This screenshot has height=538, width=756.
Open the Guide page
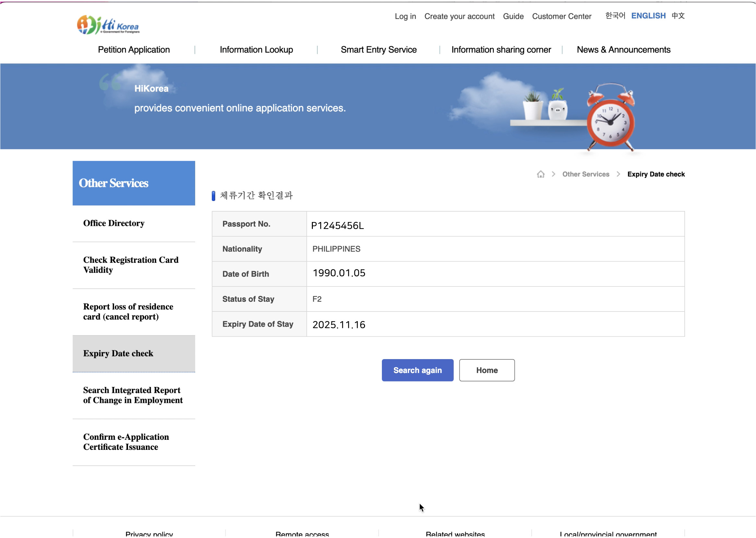pos(513,16)
